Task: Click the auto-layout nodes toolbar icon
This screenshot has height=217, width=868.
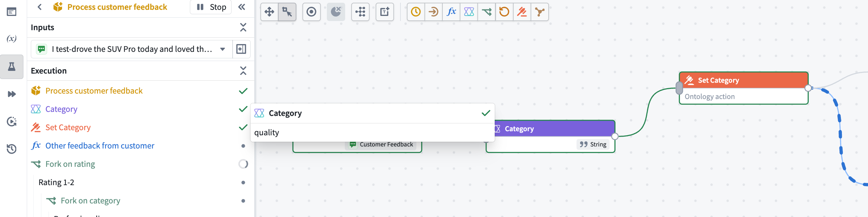Action: 360,12
